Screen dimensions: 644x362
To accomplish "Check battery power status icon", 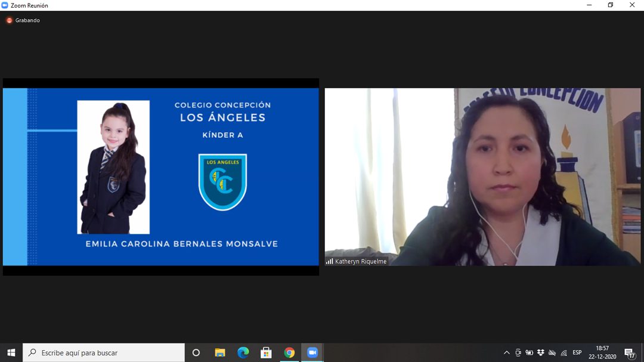I will (x=529, y=352).
